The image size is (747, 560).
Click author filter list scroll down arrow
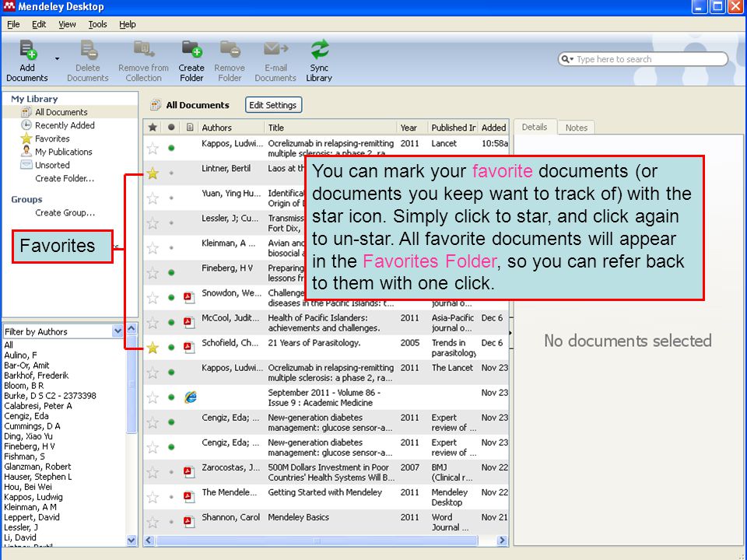coord(132,540)
